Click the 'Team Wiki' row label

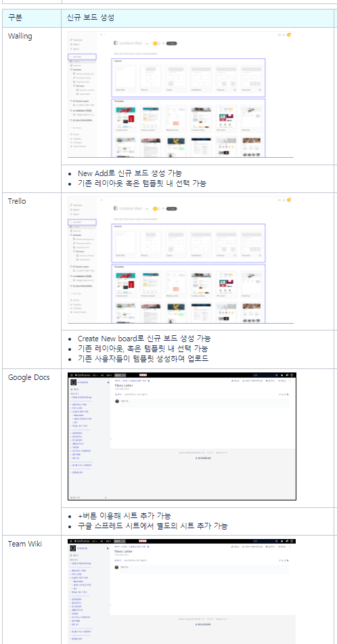tap(25, 544)
